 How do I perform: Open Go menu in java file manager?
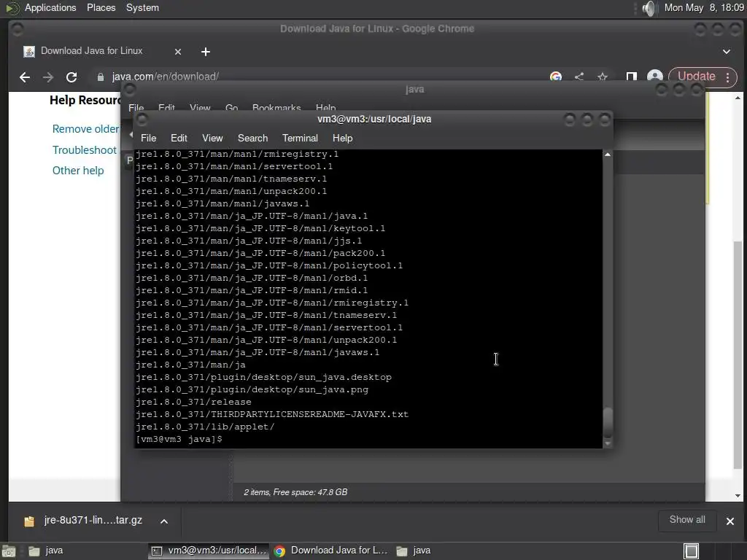pyautogui.click(x=231, y=108)
